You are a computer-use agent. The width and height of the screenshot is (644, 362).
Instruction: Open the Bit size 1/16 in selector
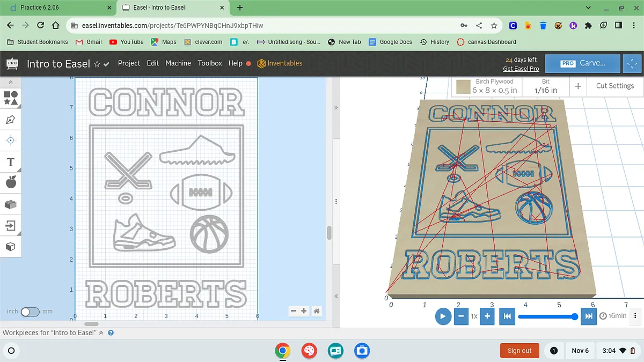tap(545, 86)
